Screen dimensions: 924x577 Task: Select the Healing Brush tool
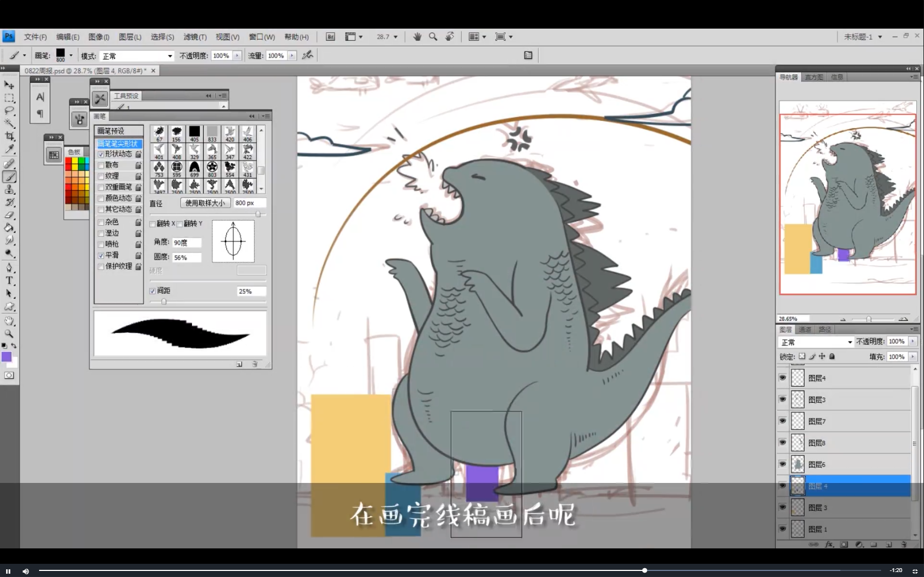click(9, 164)
